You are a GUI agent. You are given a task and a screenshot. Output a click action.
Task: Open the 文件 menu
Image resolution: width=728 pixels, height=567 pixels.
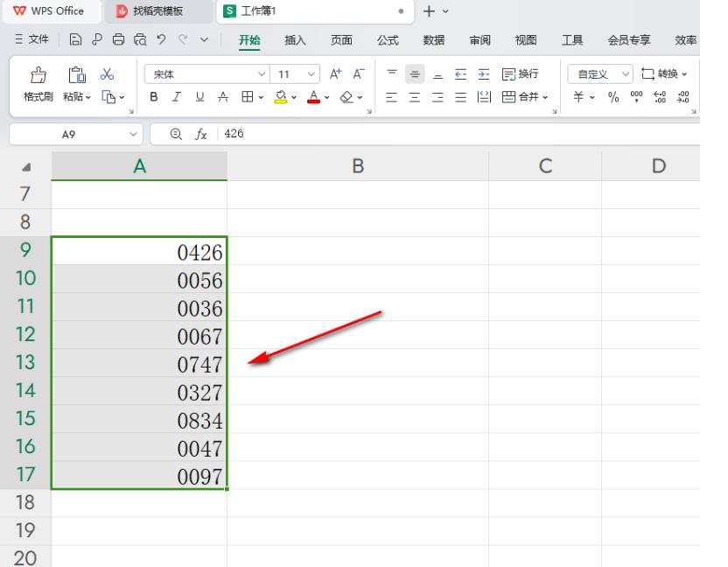[x=31, y=39]
